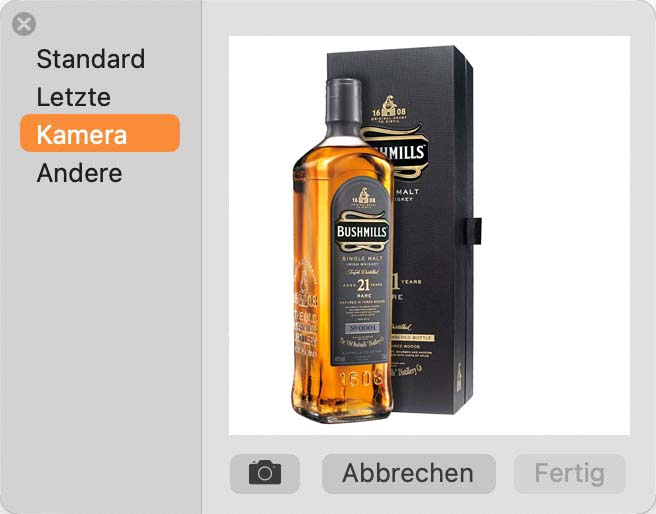Cancel with the Abbrechen button
Viewport: 656px width, 514px height.
click(x=409, y=473)
